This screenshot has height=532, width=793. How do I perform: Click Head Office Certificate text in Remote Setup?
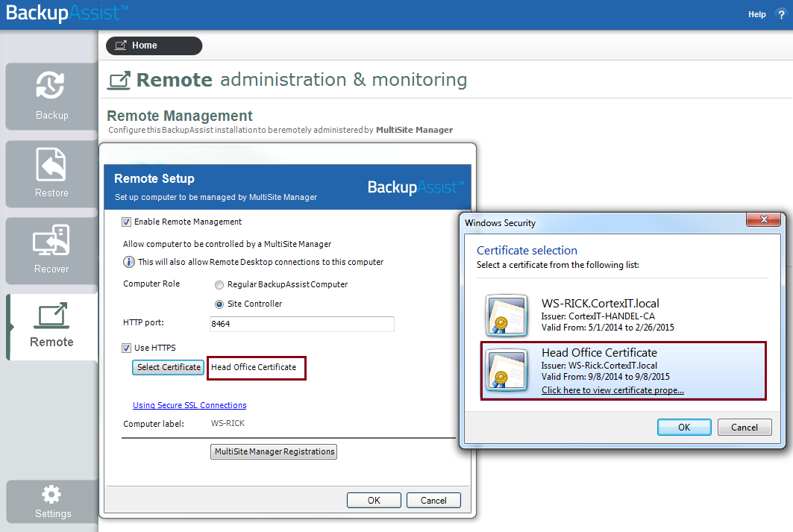(254, 367)
